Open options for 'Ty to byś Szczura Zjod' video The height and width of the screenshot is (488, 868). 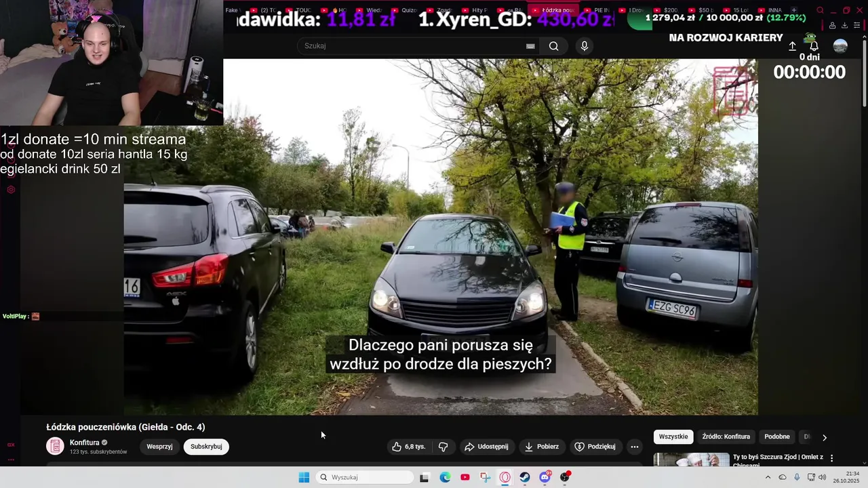[x=831, y=458]
